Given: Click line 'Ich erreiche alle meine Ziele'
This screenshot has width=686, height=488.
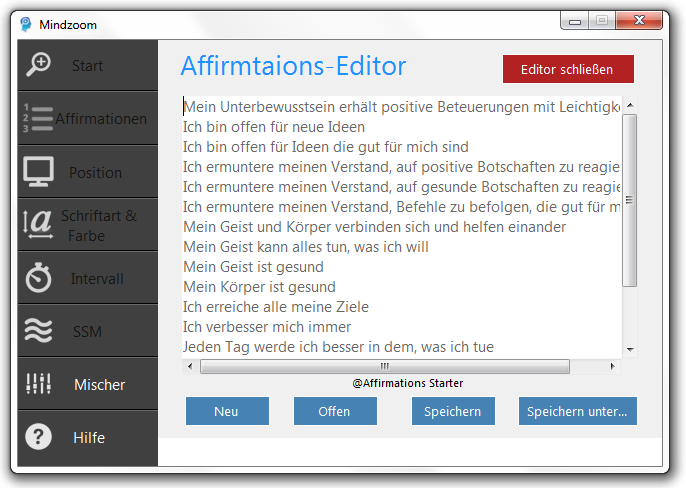Looking at the screenshot, I should (x=276, y=307).
